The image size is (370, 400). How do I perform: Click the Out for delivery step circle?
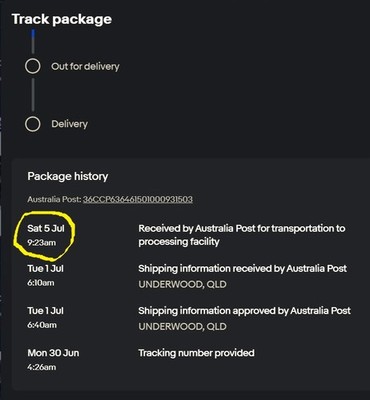(x=33, y=66)
